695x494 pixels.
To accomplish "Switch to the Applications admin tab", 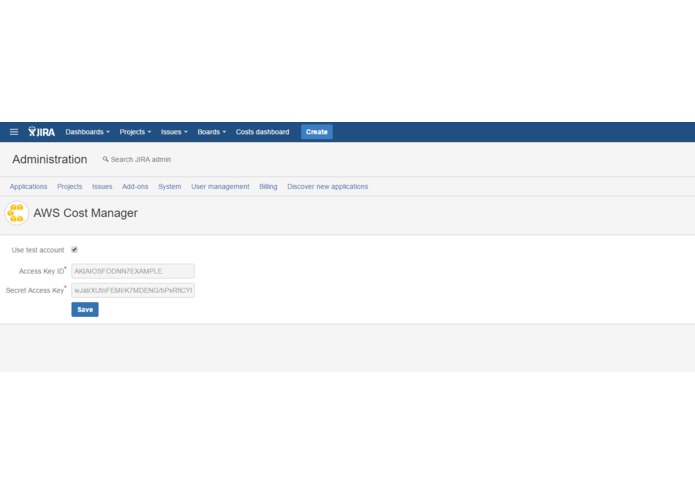I will point(28,187).
